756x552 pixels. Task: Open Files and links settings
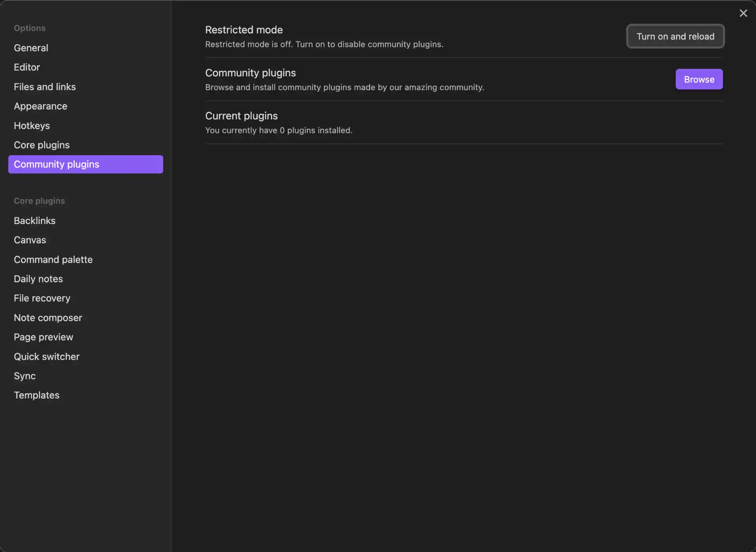point(45,87)
